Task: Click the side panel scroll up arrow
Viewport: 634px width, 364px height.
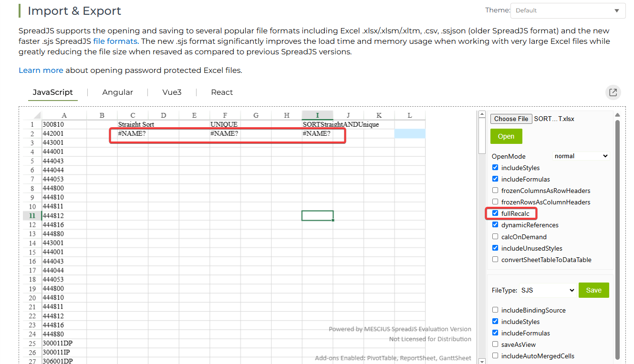Action: [x=617, y=115]
